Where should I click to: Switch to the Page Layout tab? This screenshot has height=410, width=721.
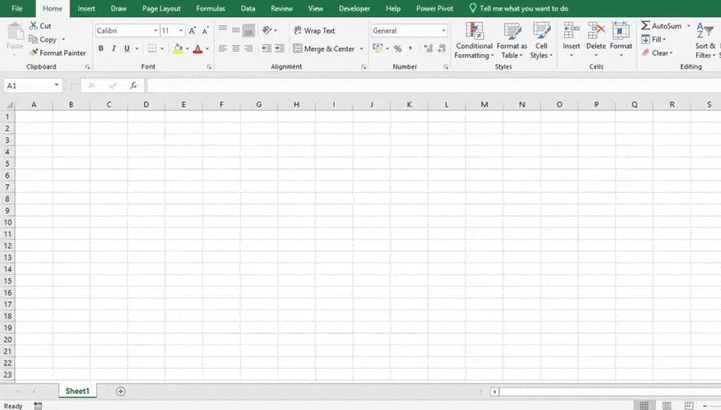(x=161, y=8)
